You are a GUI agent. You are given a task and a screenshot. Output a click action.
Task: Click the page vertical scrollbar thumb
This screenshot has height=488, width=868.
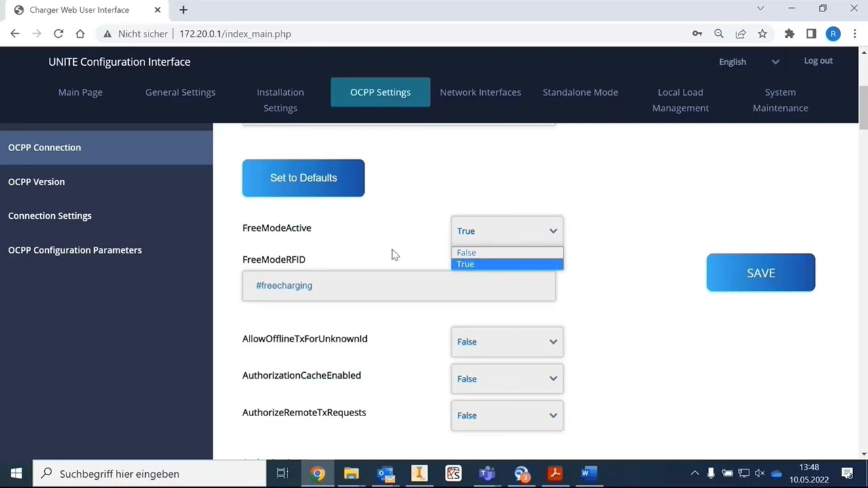point(863,108)
